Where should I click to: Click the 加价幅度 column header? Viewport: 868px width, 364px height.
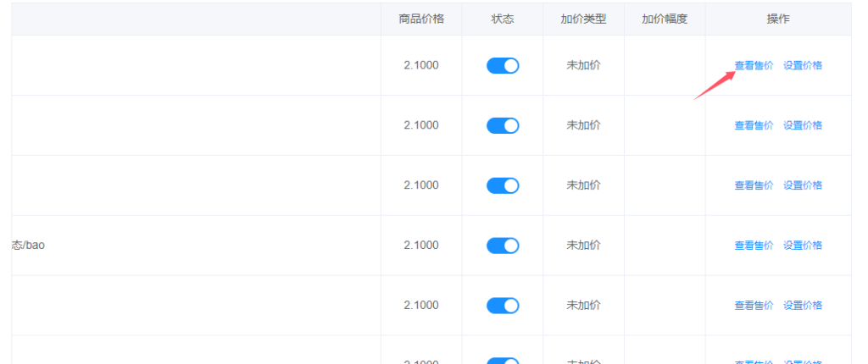tap(665, 19)
